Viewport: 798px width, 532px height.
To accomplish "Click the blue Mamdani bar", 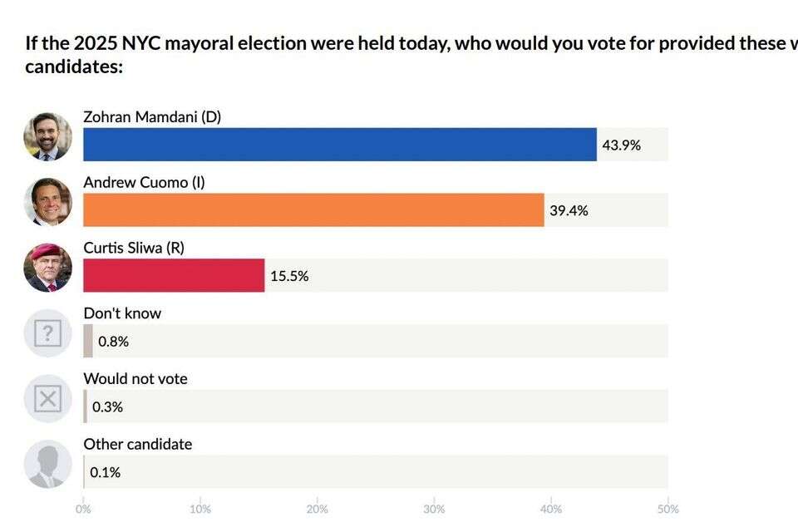I will 339,145.
